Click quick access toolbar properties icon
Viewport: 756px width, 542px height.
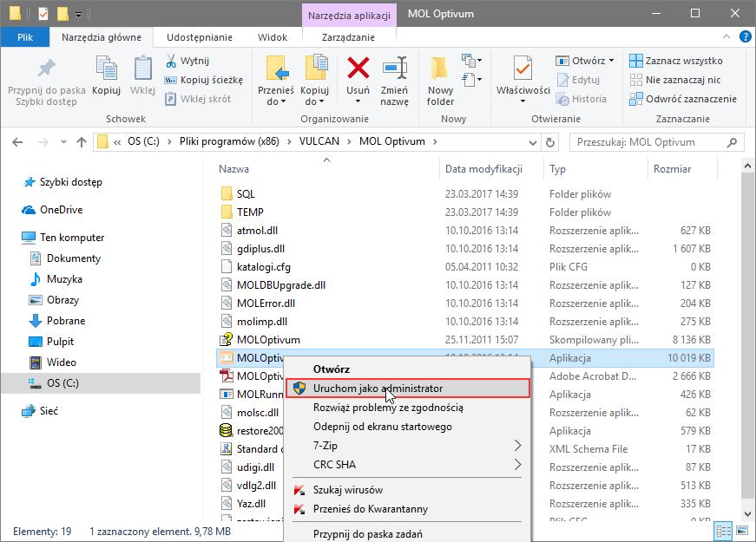pos(43,14)
